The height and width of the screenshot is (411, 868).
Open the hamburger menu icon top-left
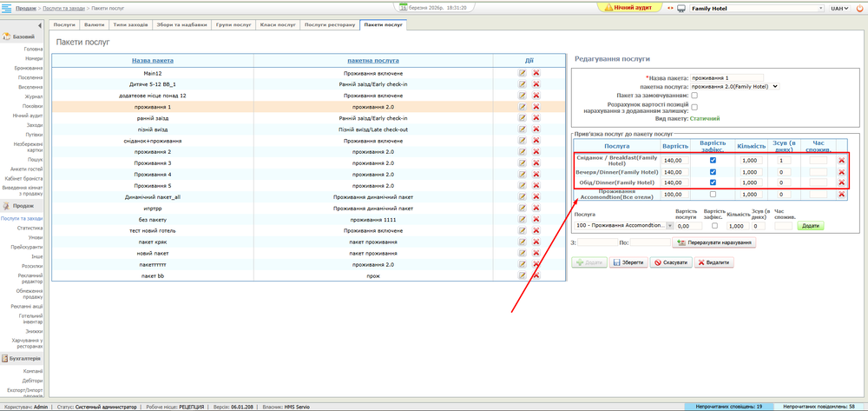click(x=7, y=8)
